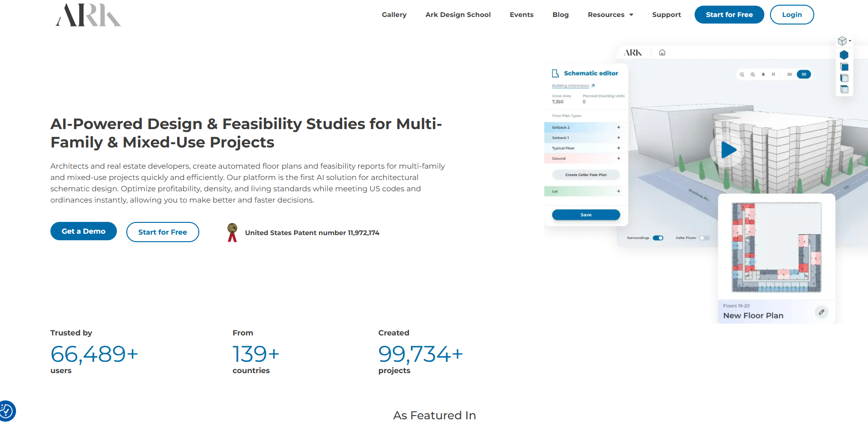The height and width of the screenshot is (424, 868).
Task: Switch to 3D view mode
Action: pyautogui.click(x=804, y=74)
